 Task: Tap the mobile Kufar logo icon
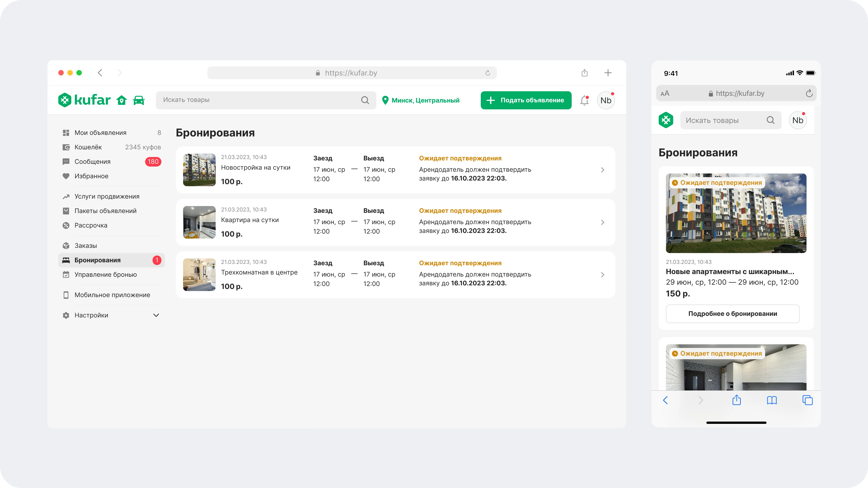[x=666, y=120]
